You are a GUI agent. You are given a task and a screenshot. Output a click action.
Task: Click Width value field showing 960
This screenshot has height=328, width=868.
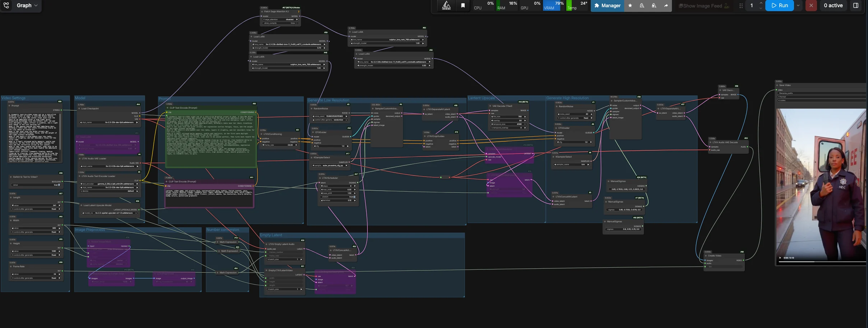click(36, 228)
